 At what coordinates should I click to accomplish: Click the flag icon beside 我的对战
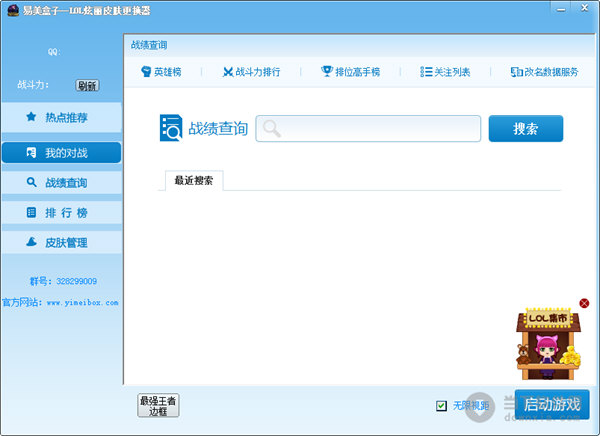pos(31,152)
